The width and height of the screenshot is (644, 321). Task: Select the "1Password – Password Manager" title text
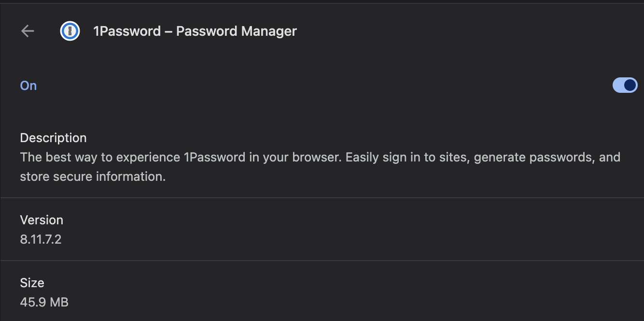195,31
